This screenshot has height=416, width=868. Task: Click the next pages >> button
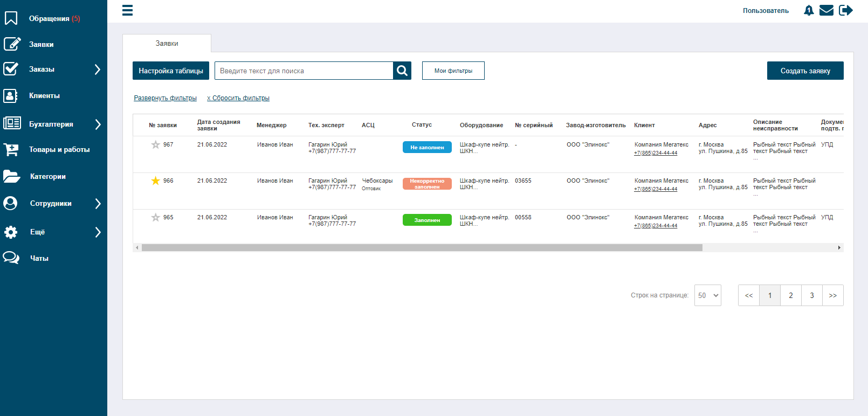click(833, 295)
